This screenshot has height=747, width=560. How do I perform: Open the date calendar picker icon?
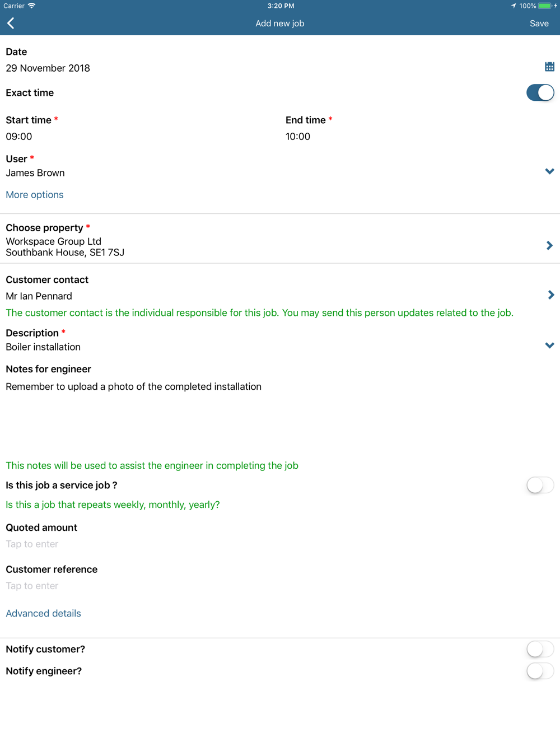pyautogui.click(x=549, y=67)
